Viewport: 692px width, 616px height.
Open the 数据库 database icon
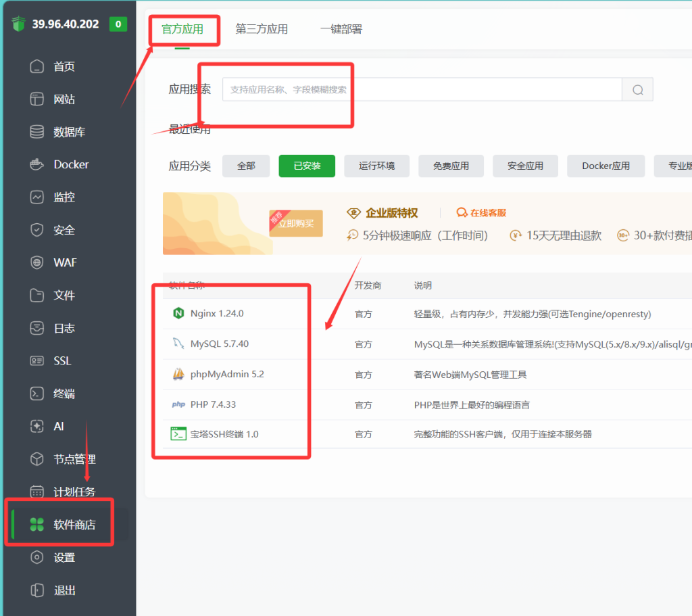pyautogui.click(x=37, y=132)
